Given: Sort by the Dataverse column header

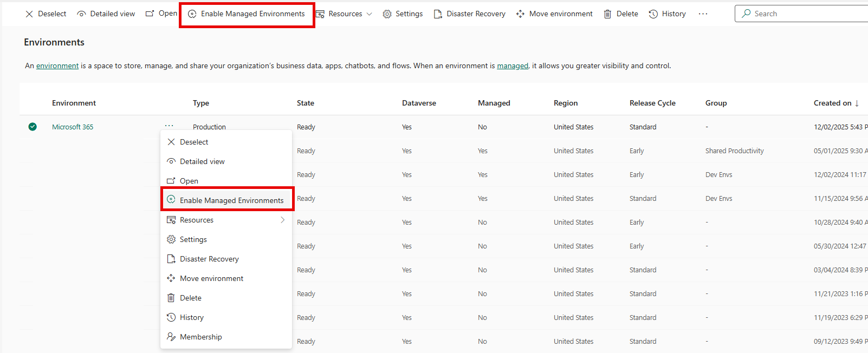Looking at the screenshot, I should pos(419,103).
